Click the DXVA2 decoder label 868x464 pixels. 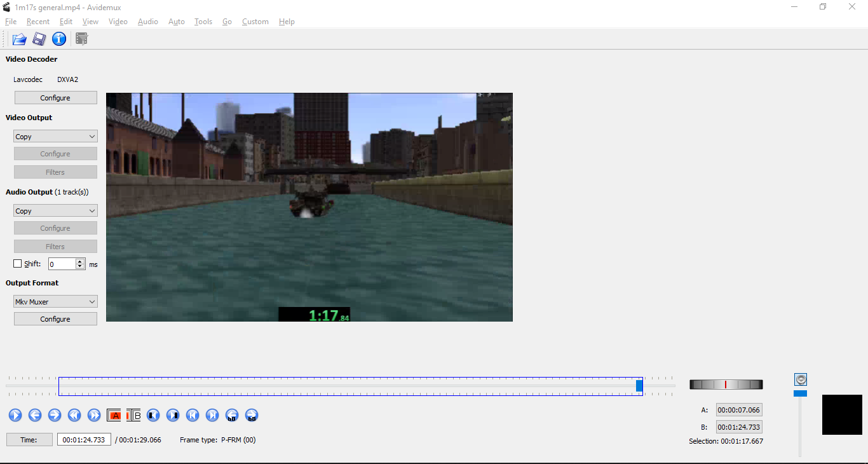pyautogui.click(x=68, y=79)
